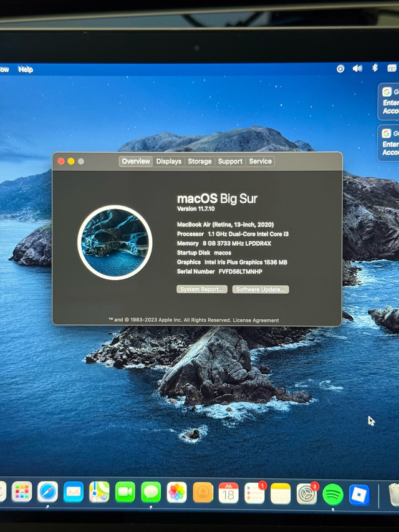
Task: Open the License Agreement link
Action: coord(256,321)
